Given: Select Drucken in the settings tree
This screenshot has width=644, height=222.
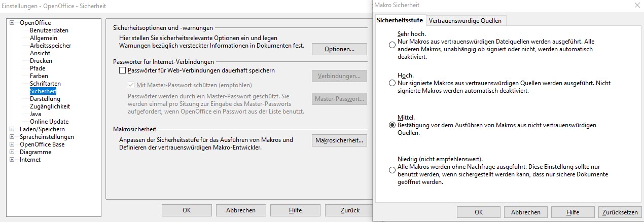Looking at the screenshot, I should [41, 61].
